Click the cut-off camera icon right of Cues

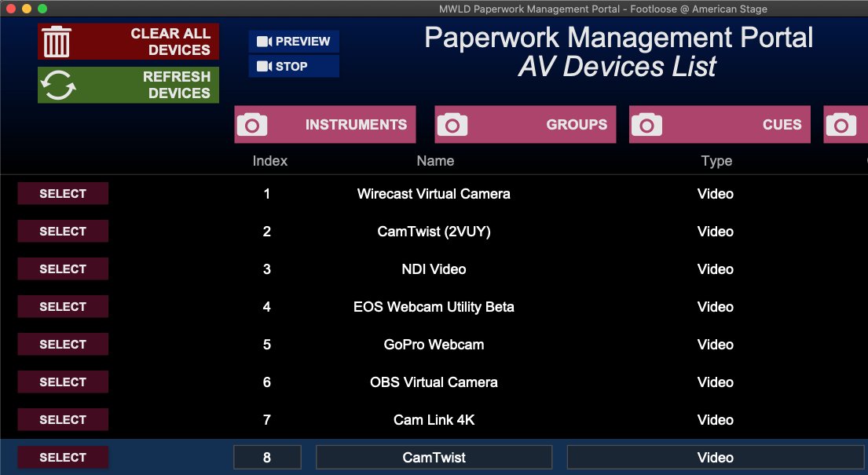[x=841, y=125]
